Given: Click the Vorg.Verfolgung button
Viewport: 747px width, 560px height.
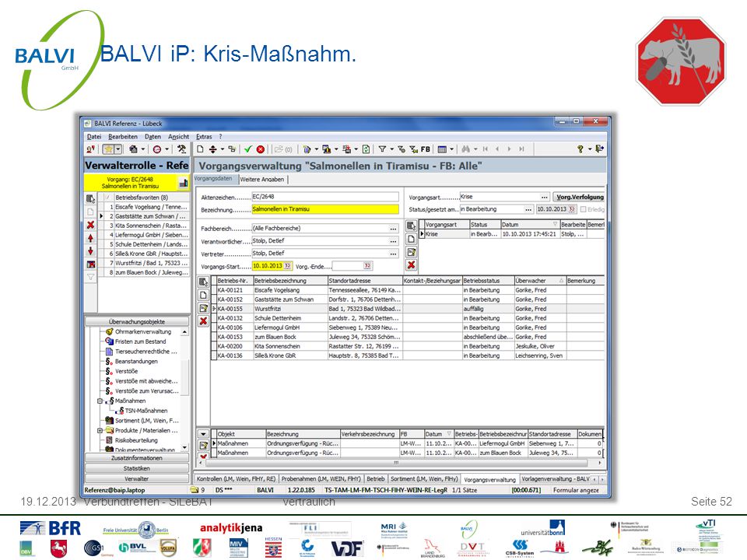Looking at the screenshot, I should pyautogui.click(x=580, y=197).
